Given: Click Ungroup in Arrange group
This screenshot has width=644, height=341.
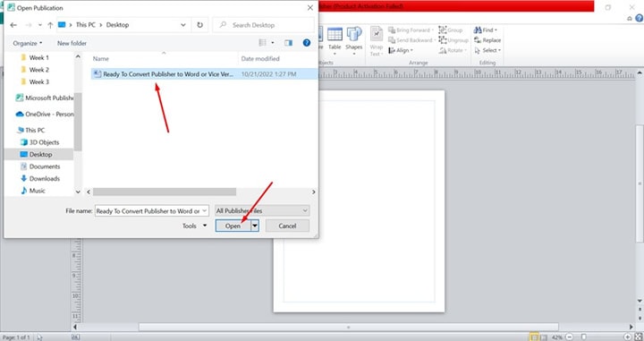Looking at the screenshot, I should 453,40.
